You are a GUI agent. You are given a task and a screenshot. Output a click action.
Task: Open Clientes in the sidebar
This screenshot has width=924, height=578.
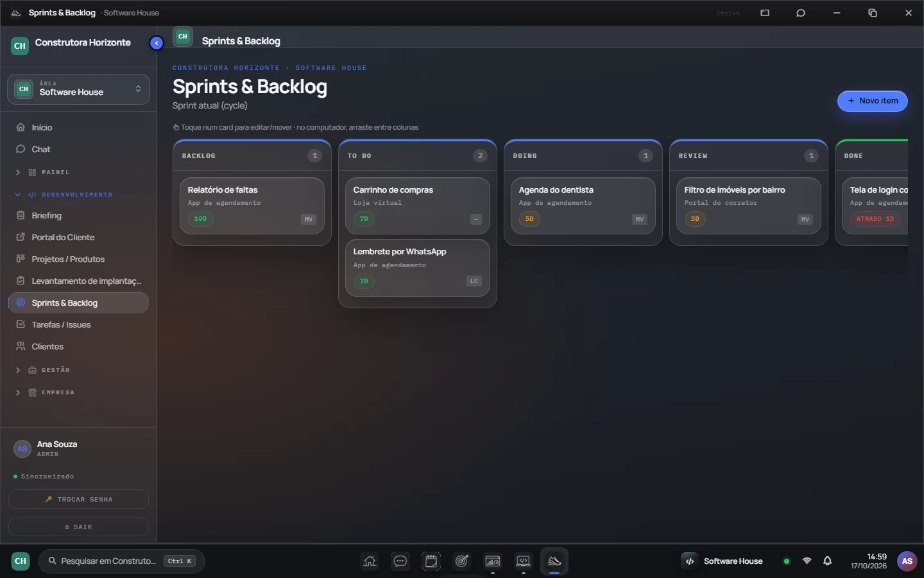coord(78,347)
